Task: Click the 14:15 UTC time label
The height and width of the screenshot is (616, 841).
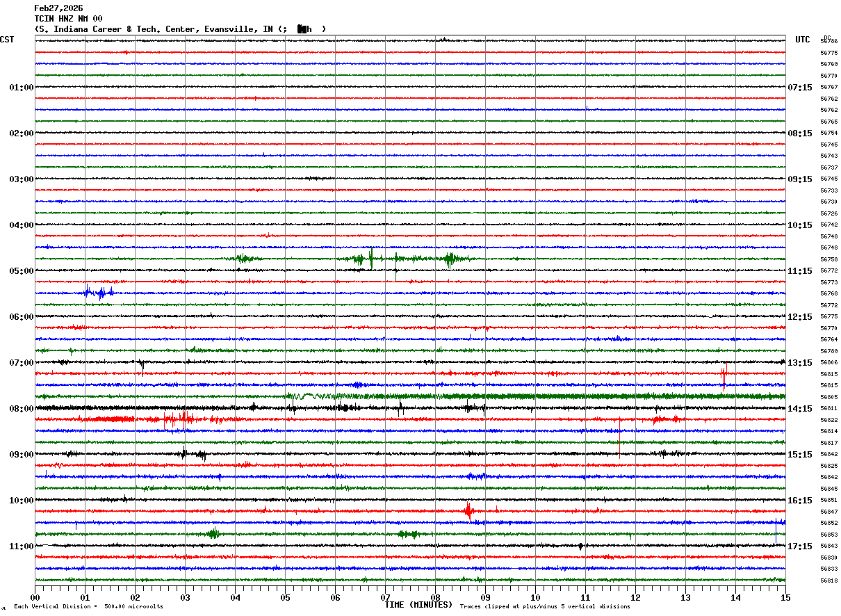Action: [800, 409]
